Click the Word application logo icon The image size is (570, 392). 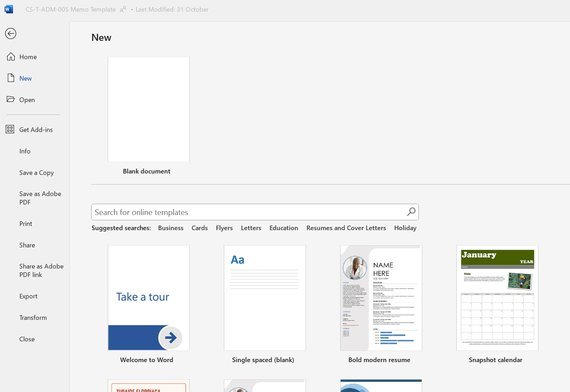(9, 9)
